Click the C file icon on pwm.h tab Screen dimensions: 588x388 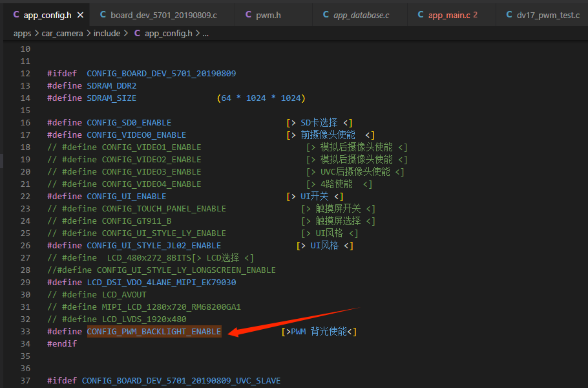pyautogui.click(x=248, y=15)
